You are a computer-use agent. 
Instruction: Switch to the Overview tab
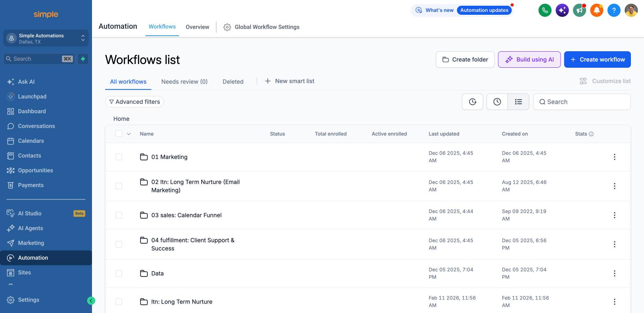(x=198, y=27)
